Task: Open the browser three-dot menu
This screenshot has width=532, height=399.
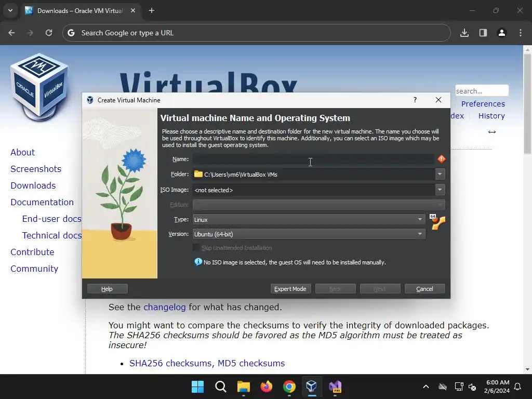Action: (x=521, y=33)
